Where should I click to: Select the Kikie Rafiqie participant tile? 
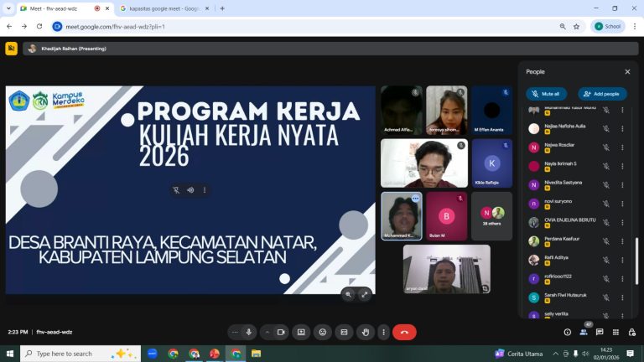click(x=491, y=163)
